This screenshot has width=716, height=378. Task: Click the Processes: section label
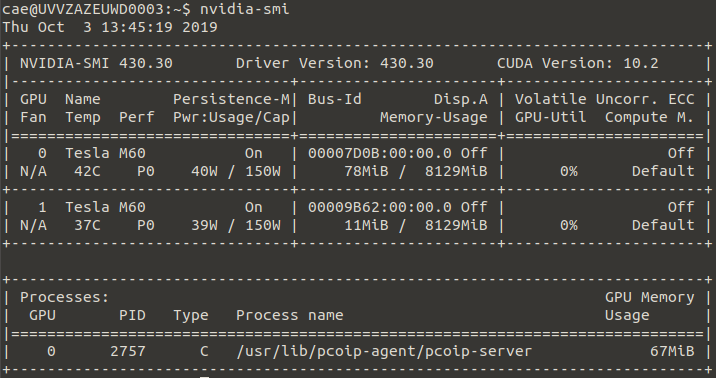point(64,297)
